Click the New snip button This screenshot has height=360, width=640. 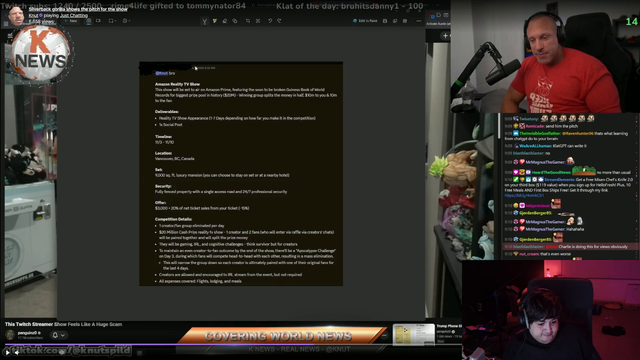(71, 21)
